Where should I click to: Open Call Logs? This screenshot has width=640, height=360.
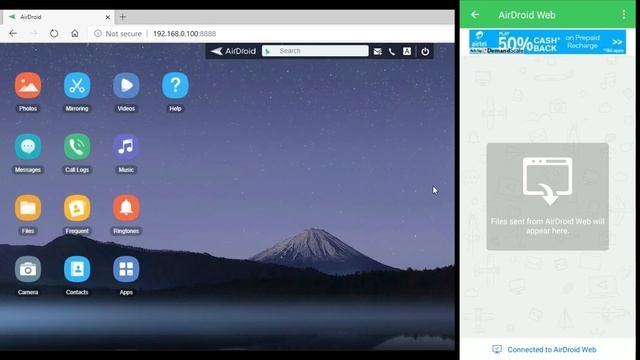tap(77, 147)
